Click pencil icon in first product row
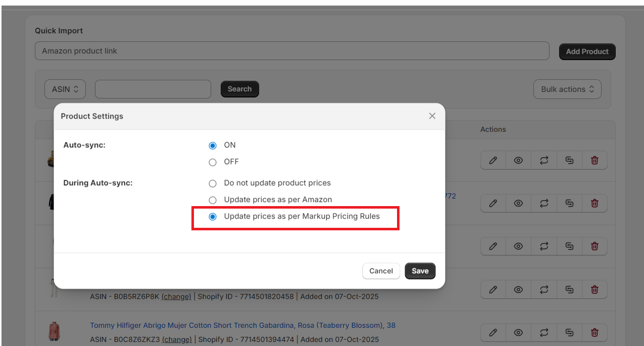This screenshot has height=346, width=644. pyautogui.click(x=493, y=160)
